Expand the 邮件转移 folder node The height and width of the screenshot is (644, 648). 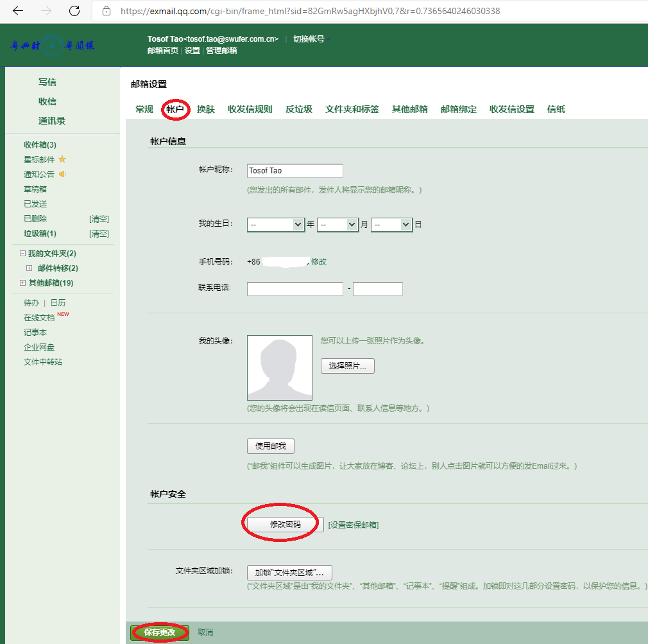tap(29, 268)
